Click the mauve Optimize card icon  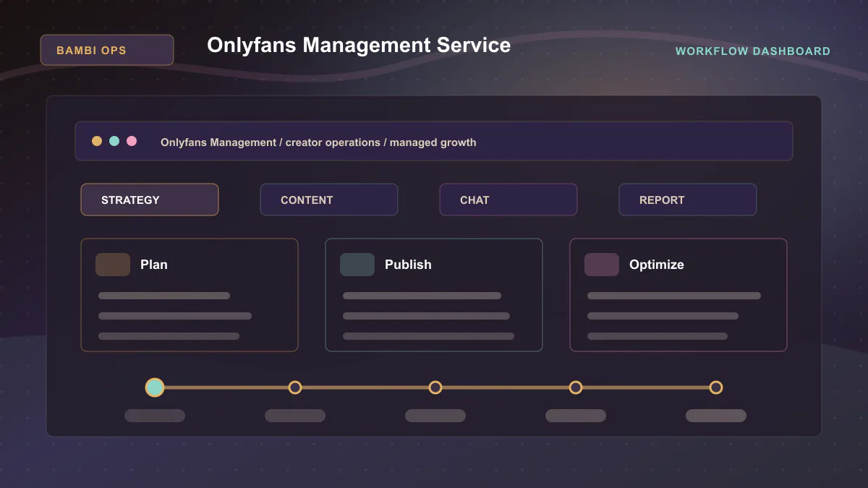[x=602, y=265]
